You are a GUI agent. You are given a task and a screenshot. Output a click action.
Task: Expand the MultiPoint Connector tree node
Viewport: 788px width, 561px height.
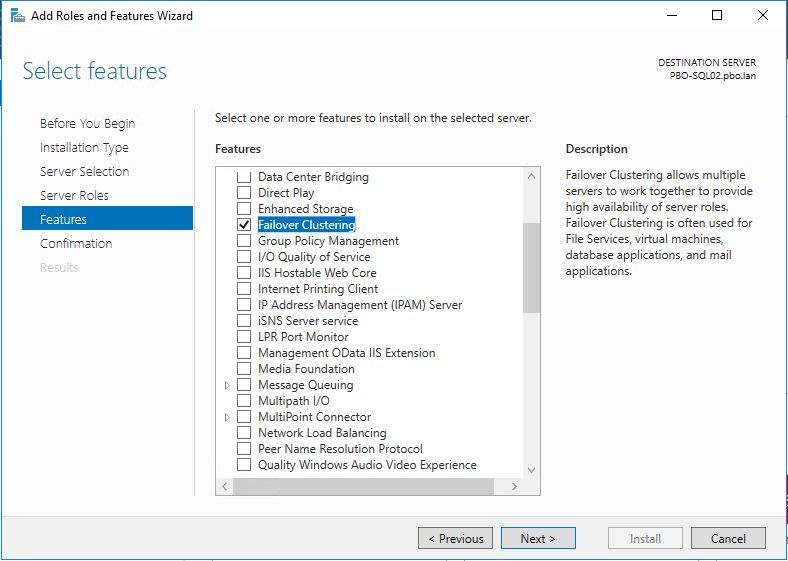[x=227, y=417]
